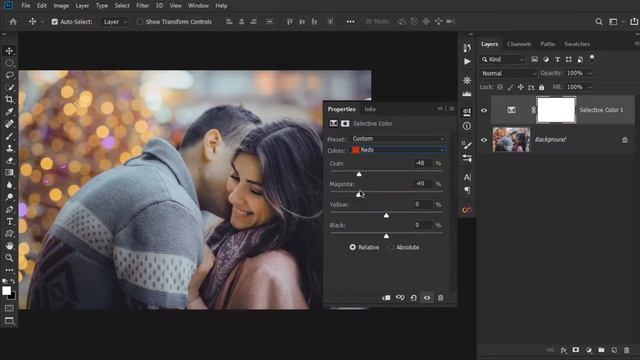Switch to the Paths tab
The image size is (640, 360).
[548, 44]
